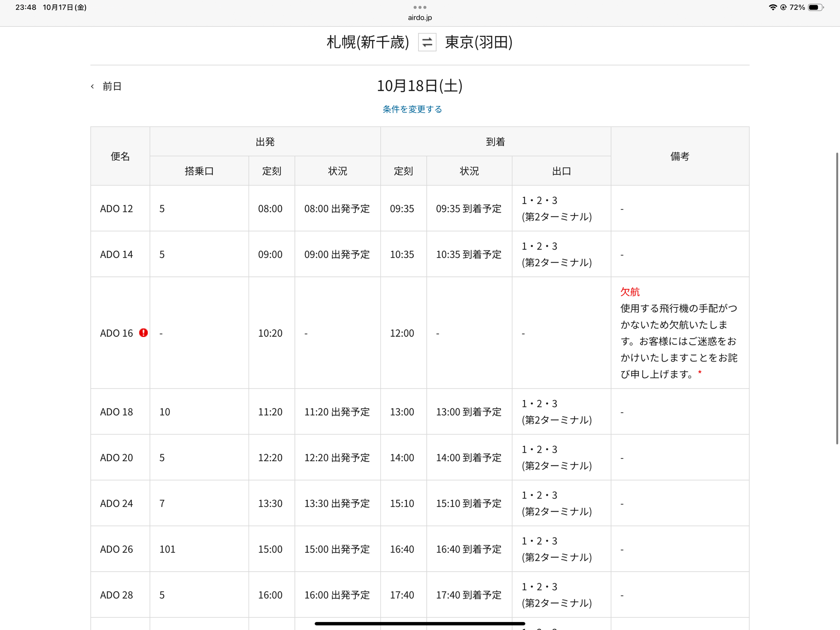This screenshot has width=840, height=630.
Task: Swap departure and arrival airports icon
Action: 427,42
